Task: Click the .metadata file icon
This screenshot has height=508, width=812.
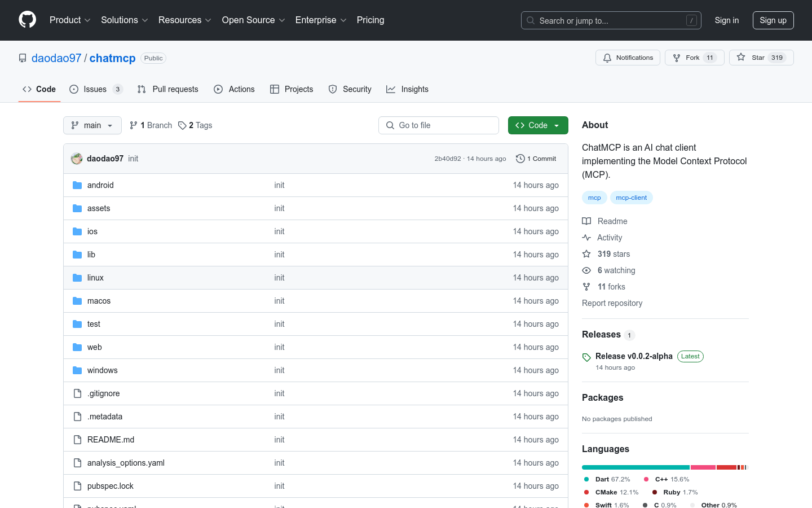Action: point(77,417)
